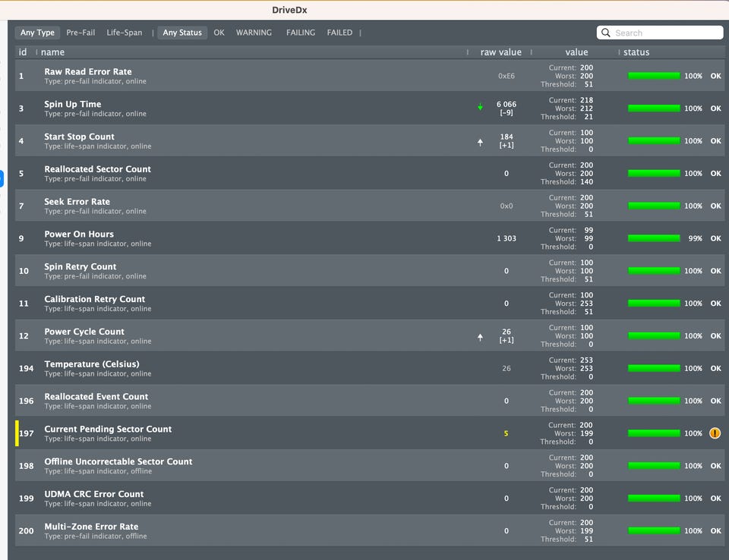Sort by the name column header

click(x=52, y=52)
